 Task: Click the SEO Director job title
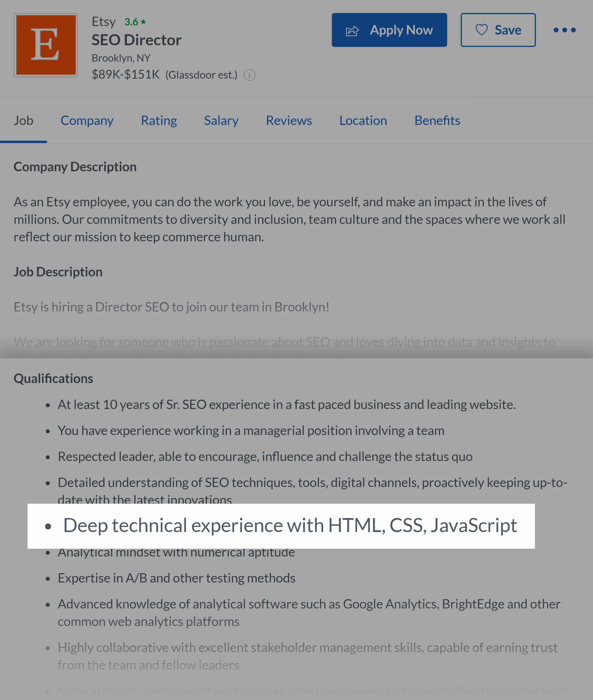137,39
